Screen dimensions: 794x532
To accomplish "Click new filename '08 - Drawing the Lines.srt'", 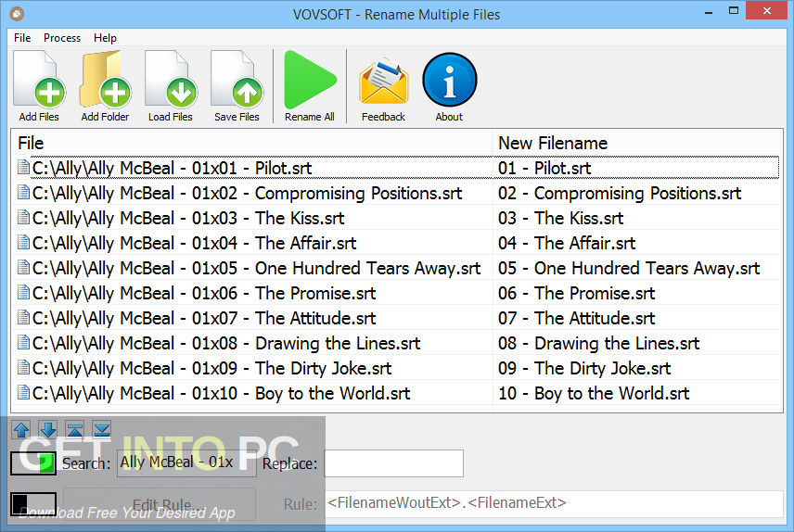I will [599, 343].
